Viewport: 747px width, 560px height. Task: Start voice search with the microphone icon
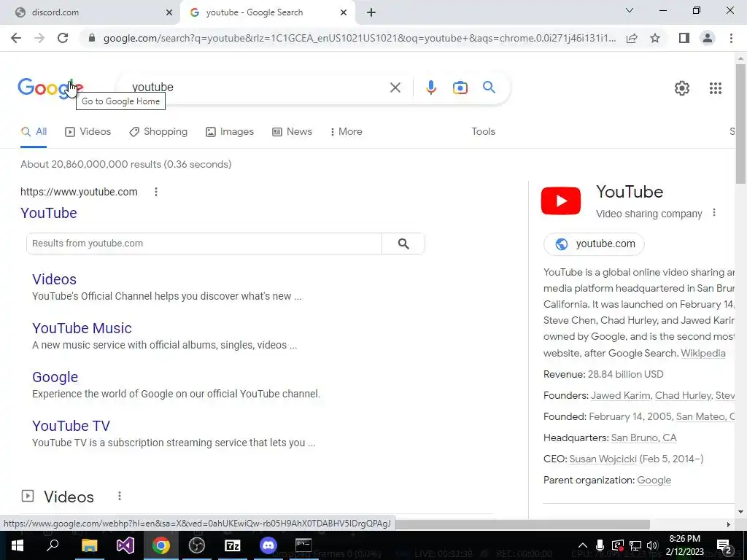coord(430,87)
